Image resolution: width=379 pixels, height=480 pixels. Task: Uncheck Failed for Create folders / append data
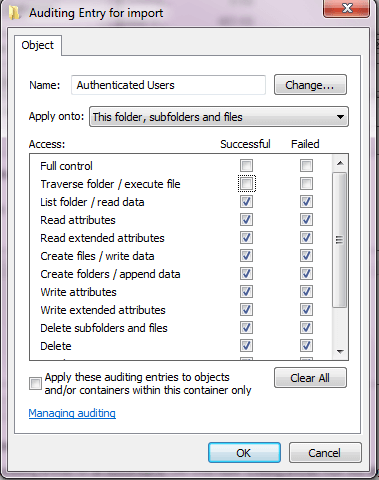[306, 273]
